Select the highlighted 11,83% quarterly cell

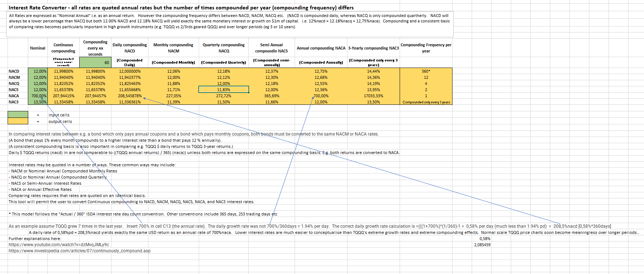[x=224, y=90]
